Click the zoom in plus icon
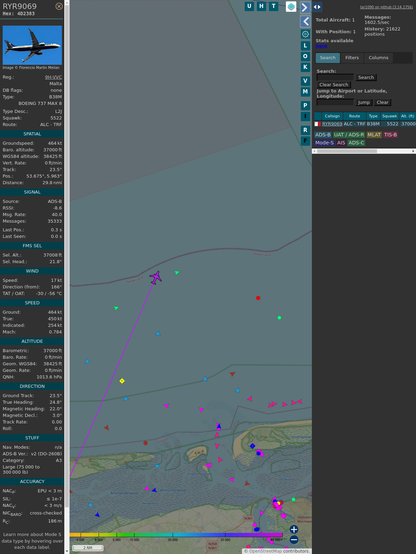The height and width of the screenshot is (554, 416). [294, 529]
